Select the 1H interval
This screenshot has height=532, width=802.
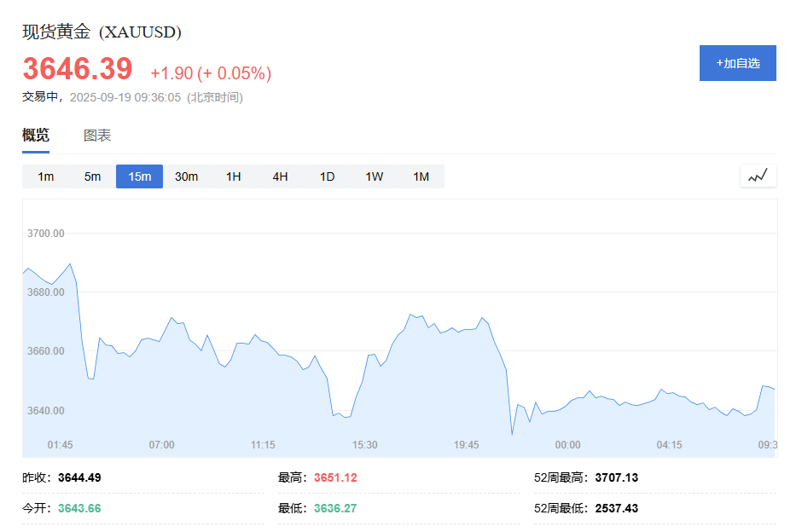coord(233,176)
